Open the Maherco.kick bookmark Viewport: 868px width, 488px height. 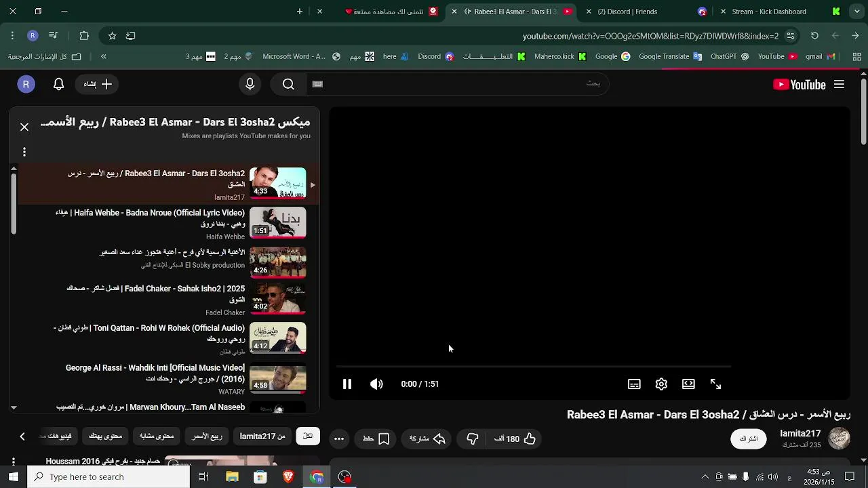coord(560,56)
